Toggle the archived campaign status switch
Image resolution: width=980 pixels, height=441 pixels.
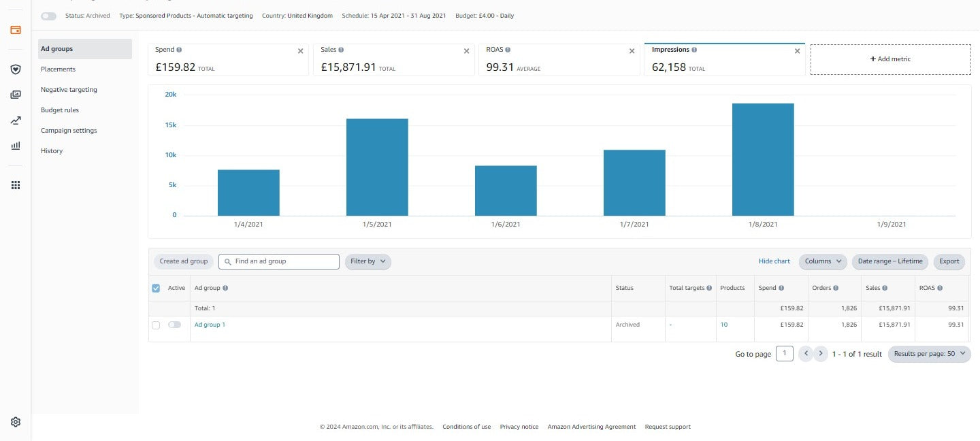tap(48, 16)
